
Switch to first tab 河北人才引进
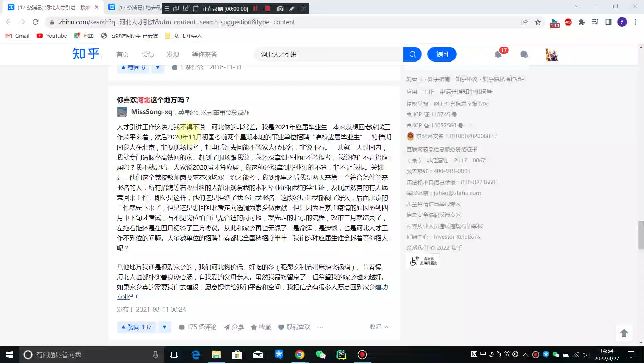coord(54,7)
